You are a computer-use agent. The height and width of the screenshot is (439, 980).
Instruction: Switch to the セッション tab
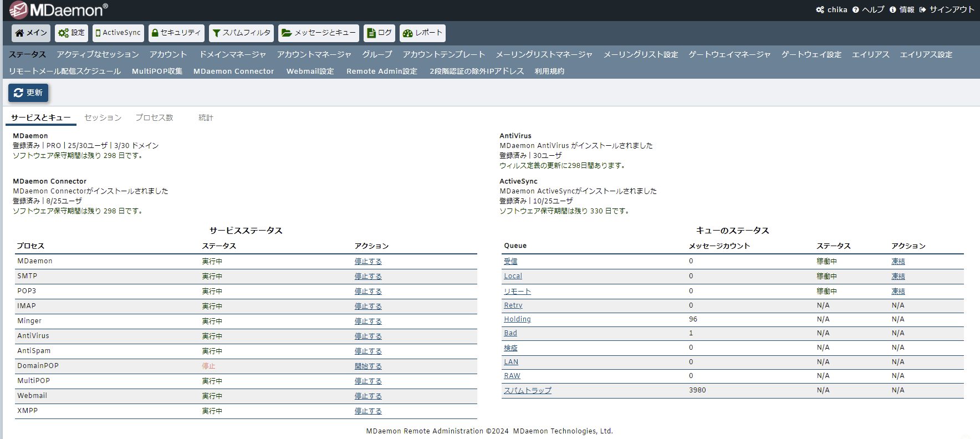point(103,118)
